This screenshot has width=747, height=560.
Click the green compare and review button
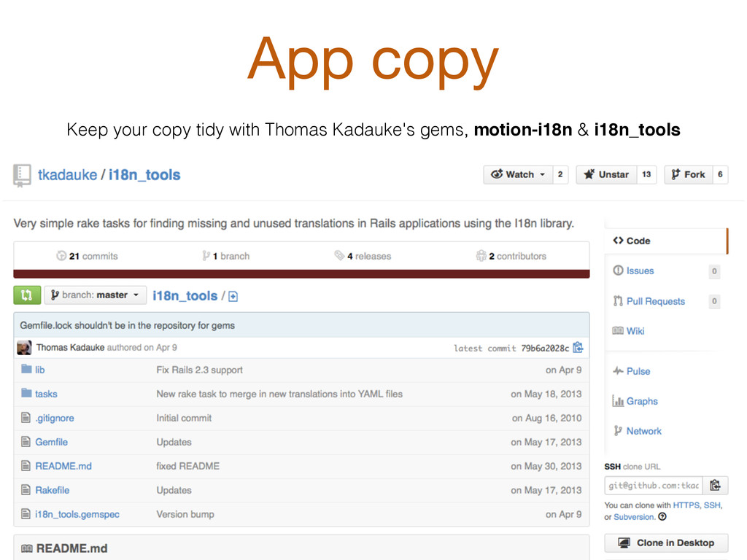27,295
